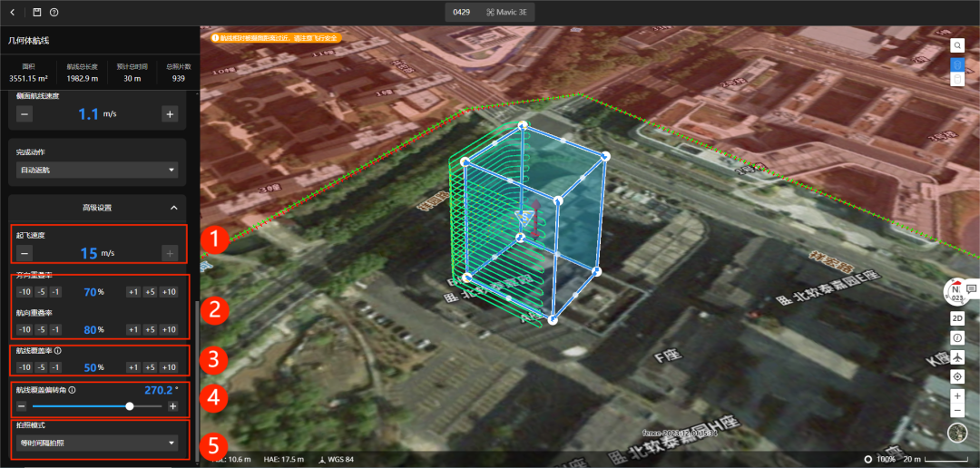980x468 pixels.
Task: Open the 完成动作 dropdown showing 自动返航
Action: 97,170
